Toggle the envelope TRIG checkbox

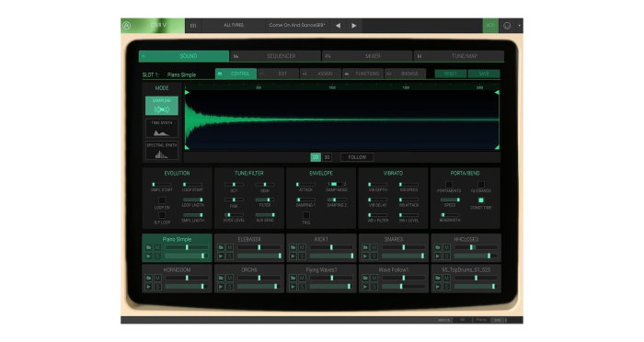pos(306,215)
